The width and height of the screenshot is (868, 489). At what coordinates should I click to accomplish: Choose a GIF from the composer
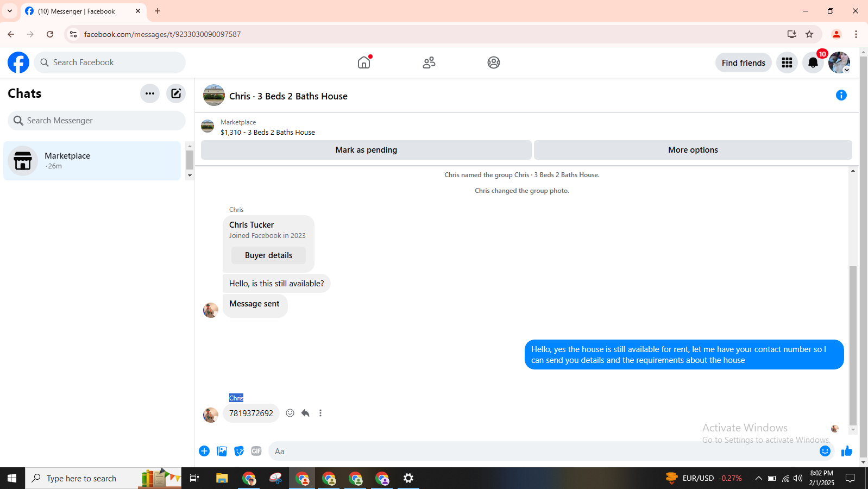pyautogui.click(x=256, y=451)
